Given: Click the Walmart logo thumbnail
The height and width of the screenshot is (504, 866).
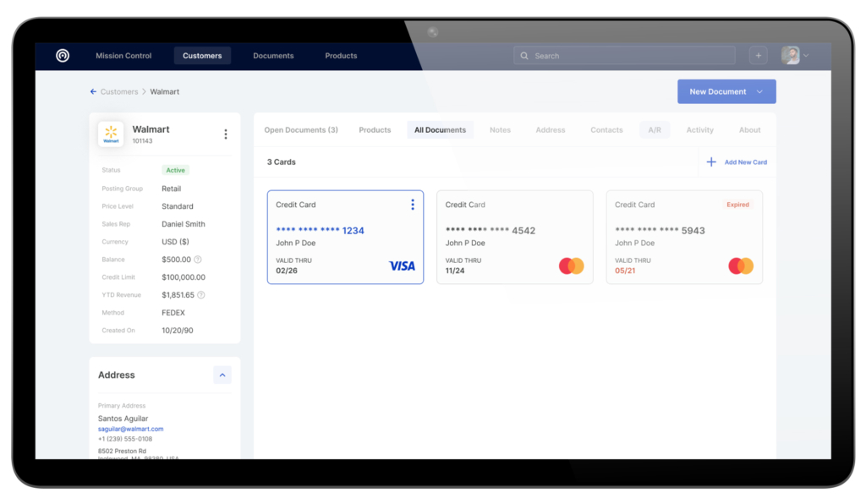Looking at the screenshot, I should [x=111, y=134].
